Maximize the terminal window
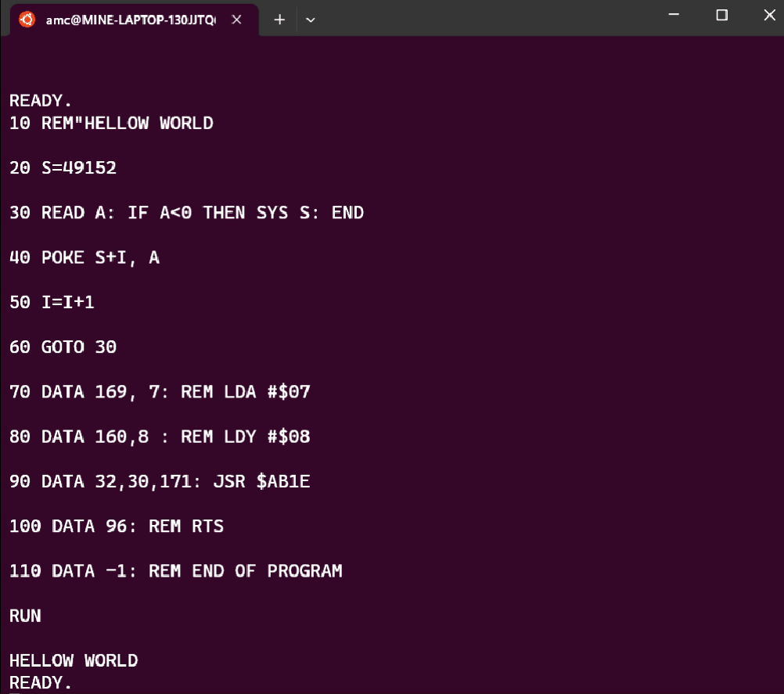The image size is (784, 694). [x=721, y=15]
